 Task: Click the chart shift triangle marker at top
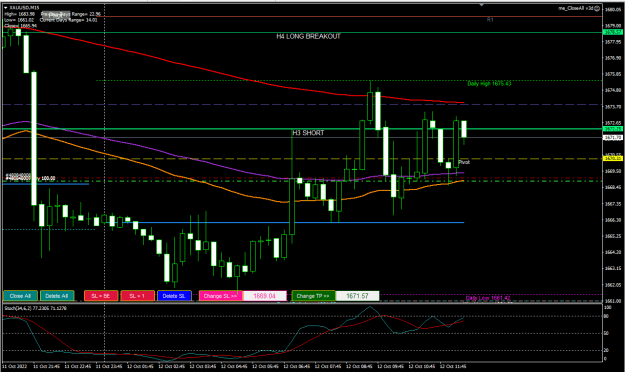point(482,5)
